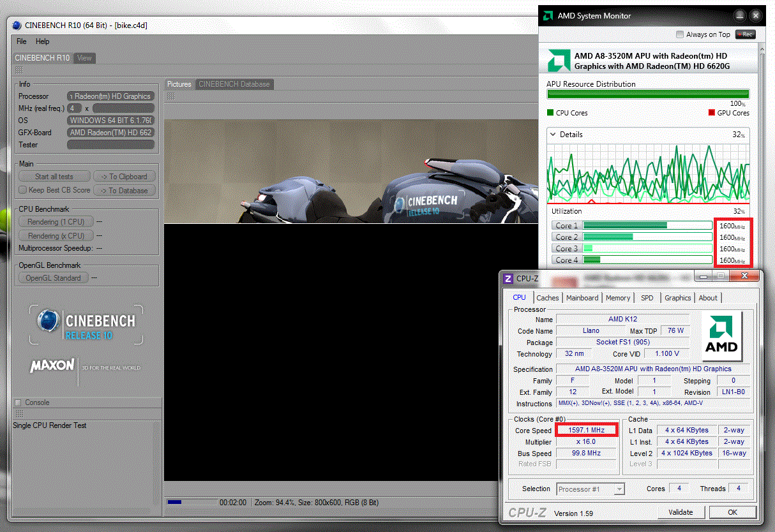Click the AMD logo in CPU-Z processor panel
The height and width of the screenshot is (532, 775).
pos(722,336)
